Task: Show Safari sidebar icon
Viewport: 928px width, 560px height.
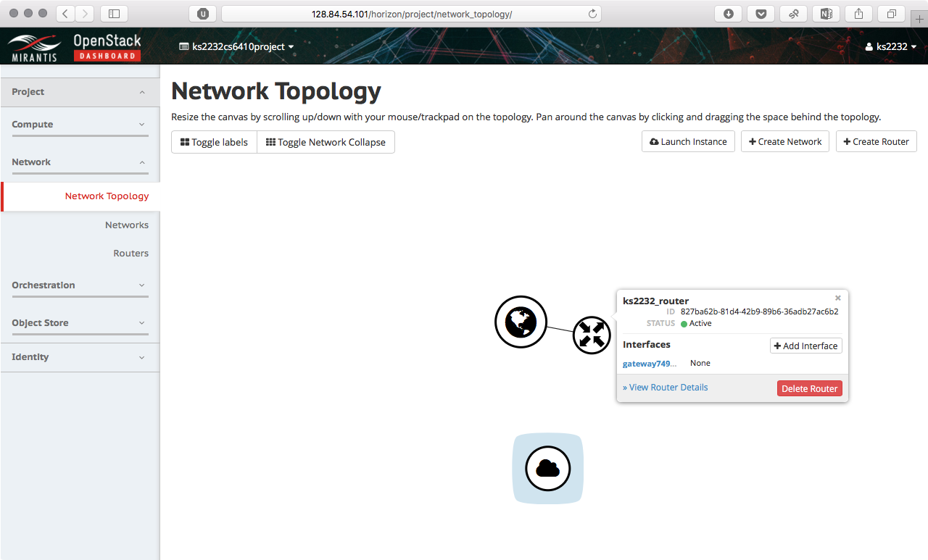Action: (x=114, y=14)
